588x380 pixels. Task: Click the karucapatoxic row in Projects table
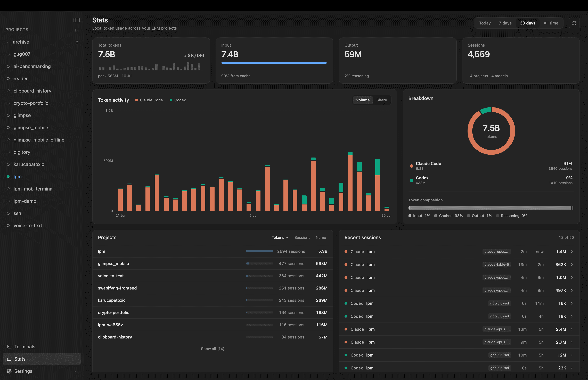pyautogui.click(x=213, y=300)
